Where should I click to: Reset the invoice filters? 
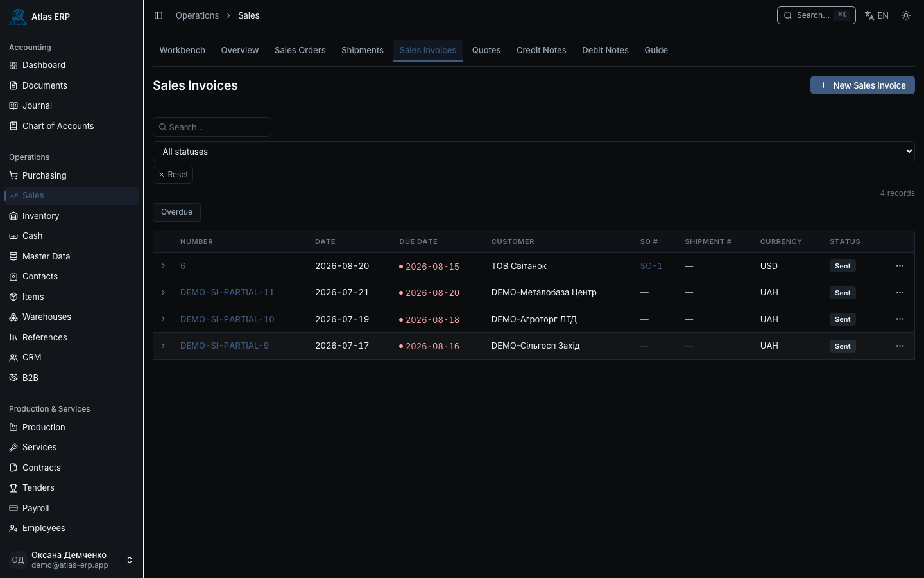[173, 175]
